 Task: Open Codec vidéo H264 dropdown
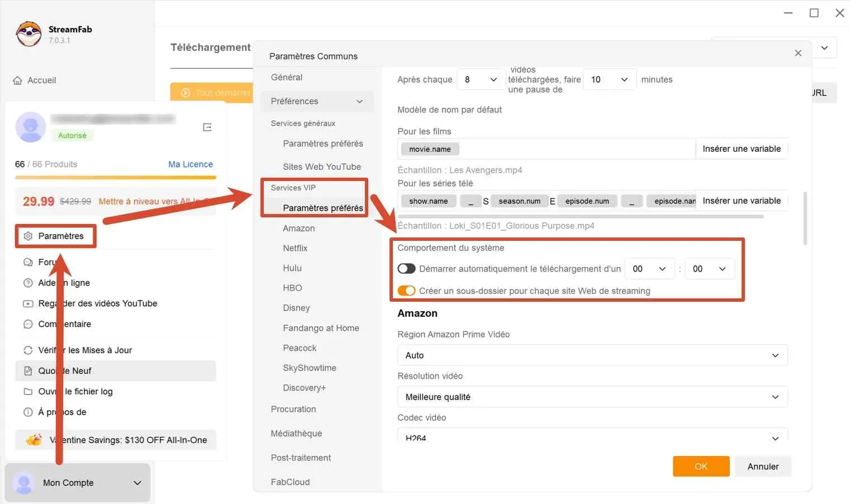pos(592,435)
